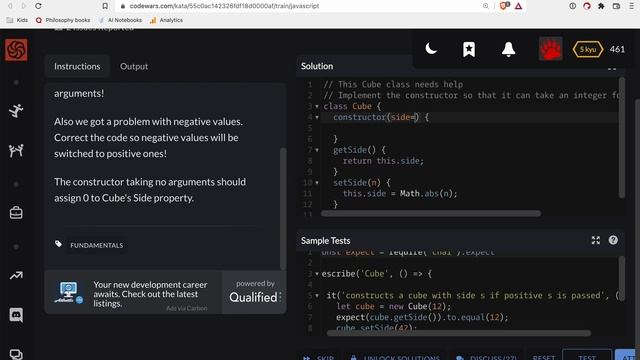Open the Kids bookmarks folder
This screenshot has width=640, height=360.
coord(18,20)
